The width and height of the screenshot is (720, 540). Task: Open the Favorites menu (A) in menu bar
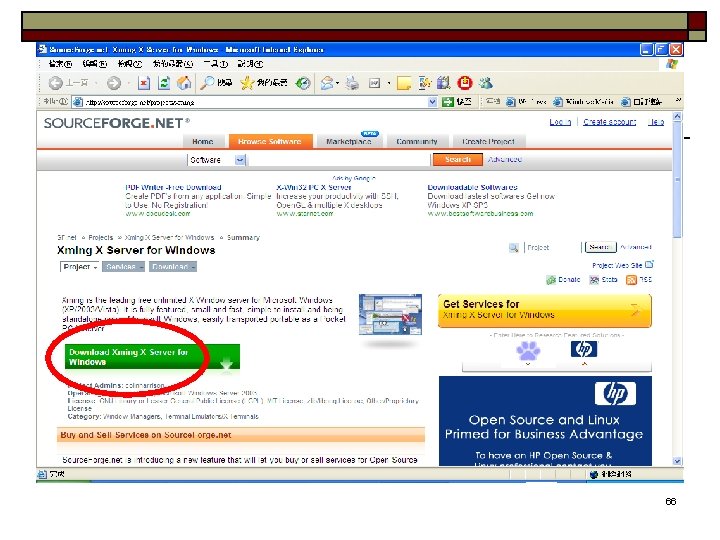click(x=173, y=64)
